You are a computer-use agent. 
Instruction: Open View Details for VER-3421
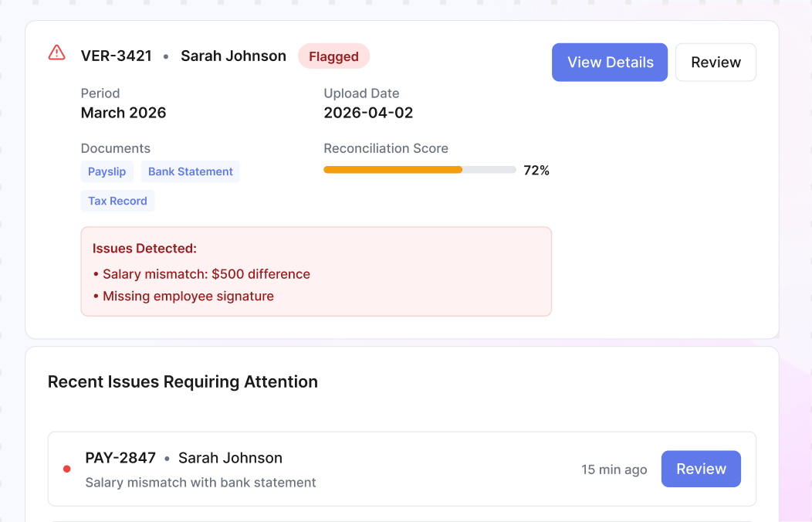(x=610, y=62)
